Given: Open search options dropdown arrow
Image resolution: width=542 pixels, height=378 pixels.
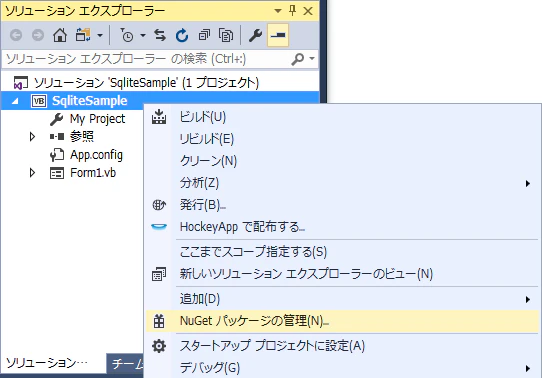Looking at the screenshot, I should [312, 59].
